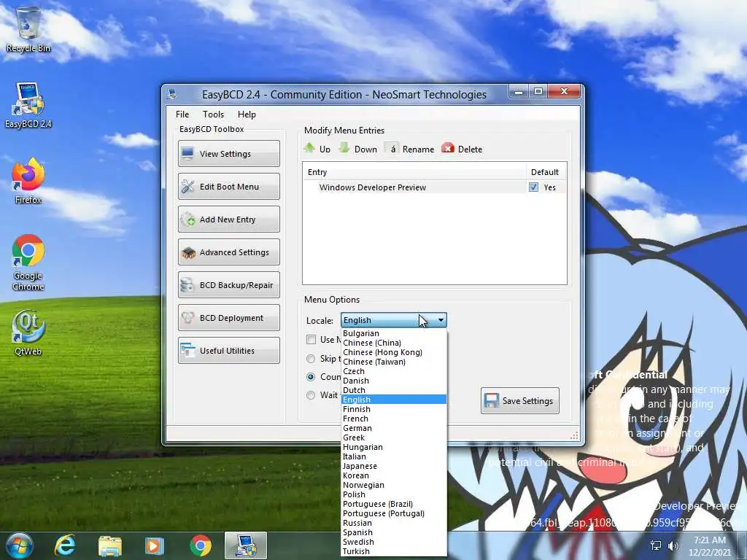Open the Recycle Bin desktop icon

point(28,29)
